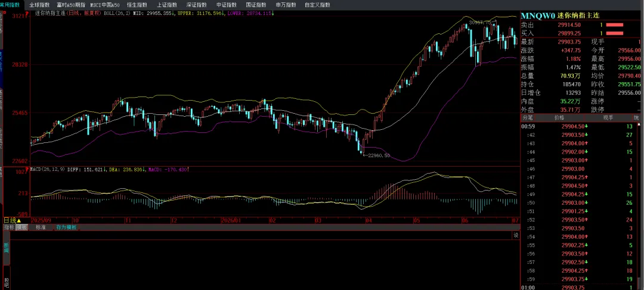Image resolution: width=644 pixels, height=290 pixels.
Task: Click the red buy-volume bar next to 买入
Action: coord(614,33)
